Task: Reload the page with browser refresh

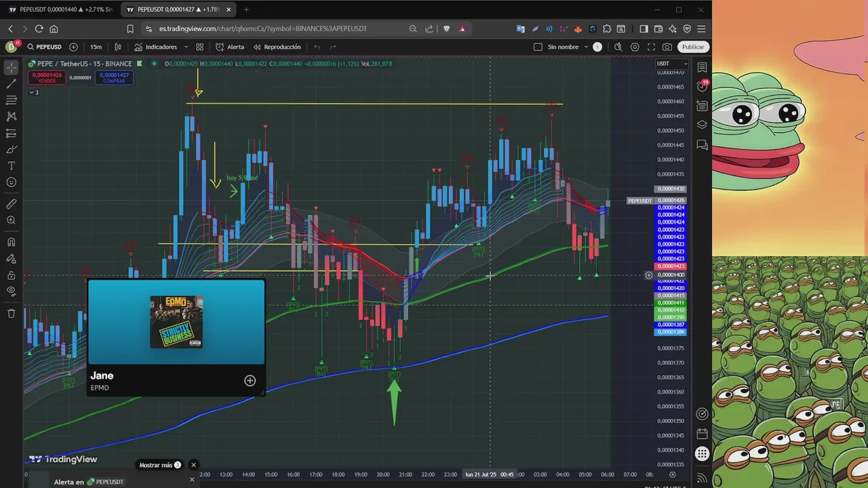Action: [39, 28]
